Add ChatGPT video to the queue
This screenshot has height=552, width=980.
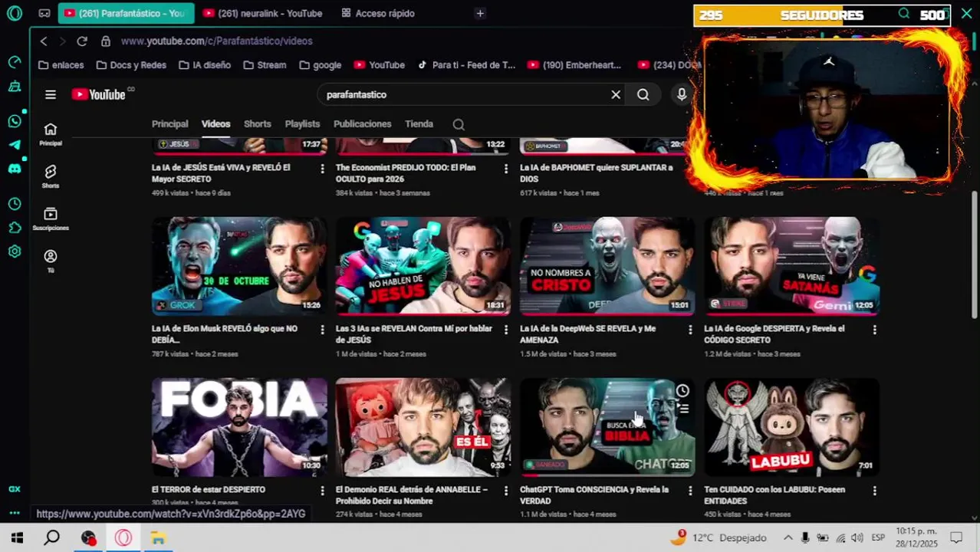click(682, 409)
